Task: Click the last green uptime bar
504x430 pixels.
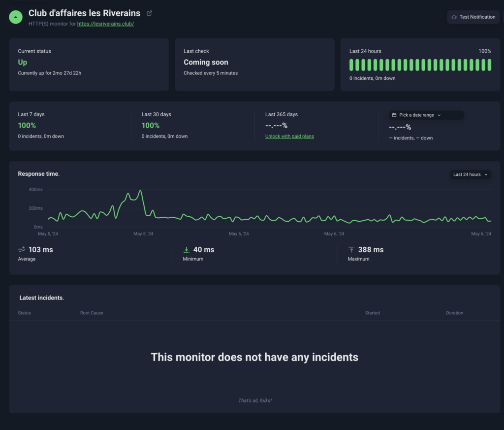Action: click(489, 65)
